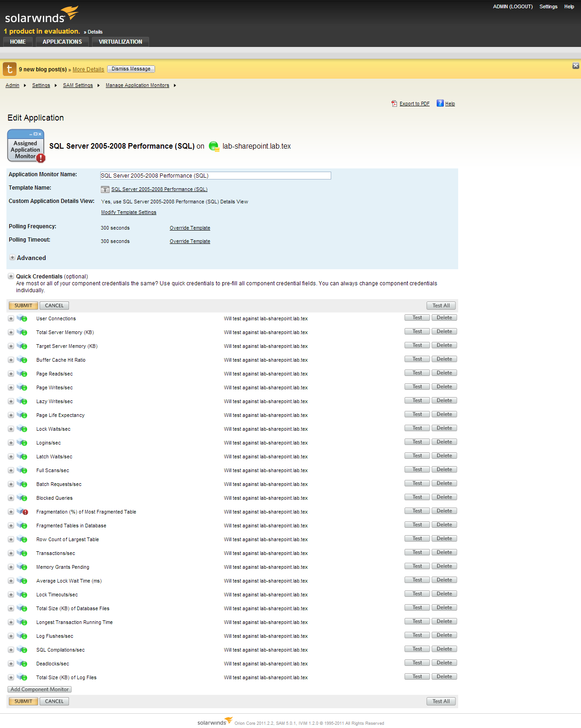Click the Buffer Cache Hit Ratio status icon
Viewport: 581px width, 728px height.
(22, 360)
